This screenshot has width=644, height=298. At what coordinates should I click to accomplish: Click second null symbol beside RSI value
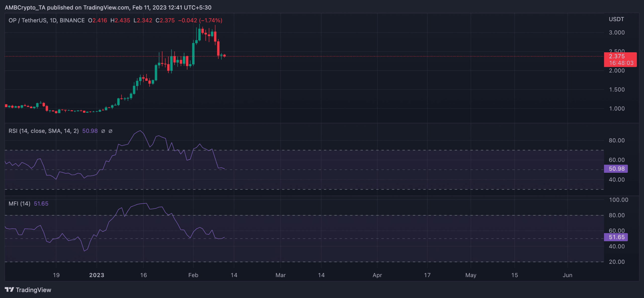tap(110, 131)
